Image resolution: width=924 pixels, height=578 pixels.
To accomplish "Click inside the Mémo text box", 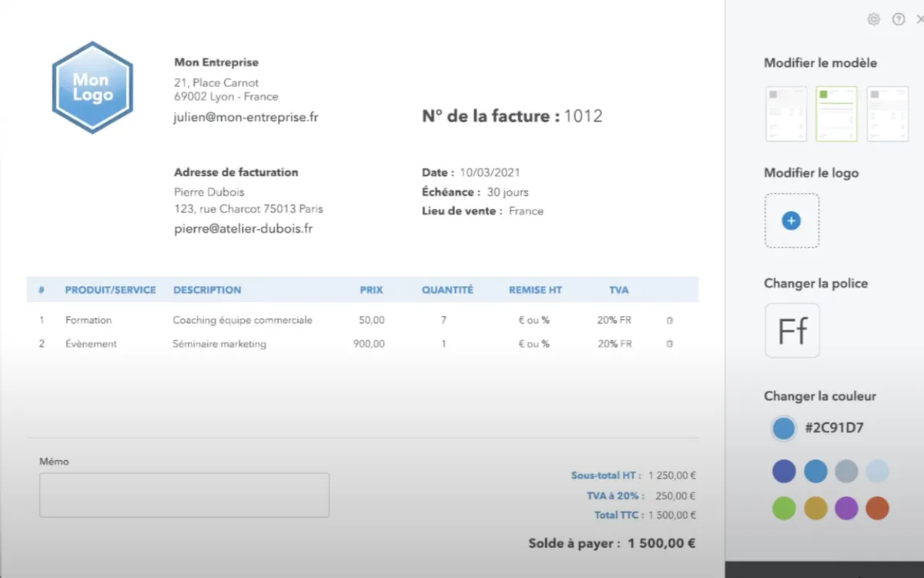I will point(184,495).
